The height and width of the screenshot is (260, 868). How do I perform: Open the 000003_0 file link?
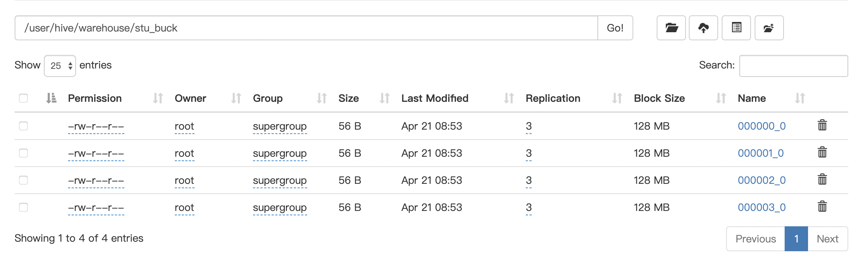tap(762, 207)
